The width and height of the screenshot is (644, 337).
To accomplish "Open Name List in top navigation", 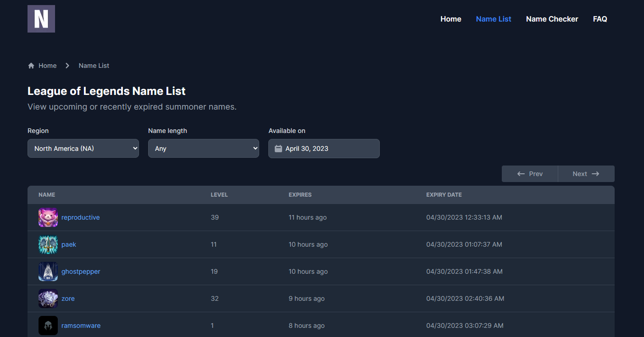I will click(494, 19).
